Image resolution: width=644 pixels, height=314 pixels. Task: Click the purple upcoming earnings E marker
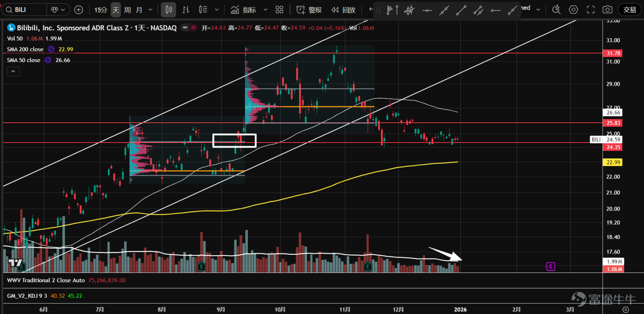tap(550, 266)
